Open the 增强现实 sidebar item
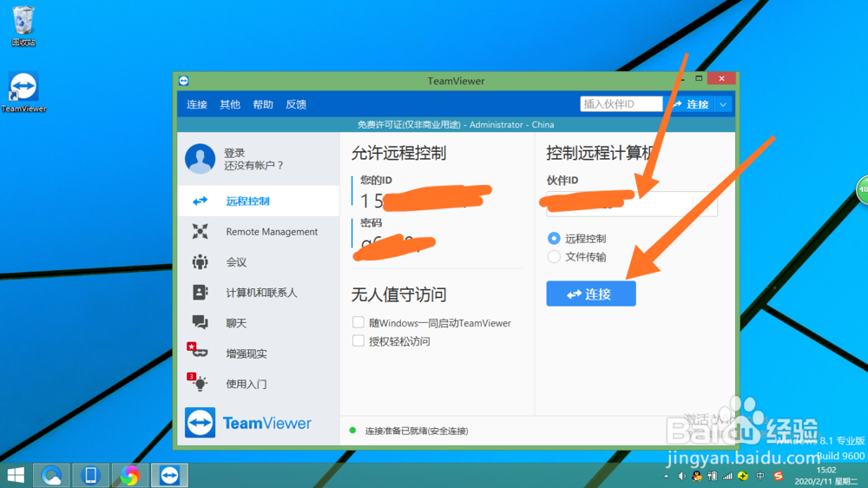Screen dimensions: 868x488 tap(259, 353)
